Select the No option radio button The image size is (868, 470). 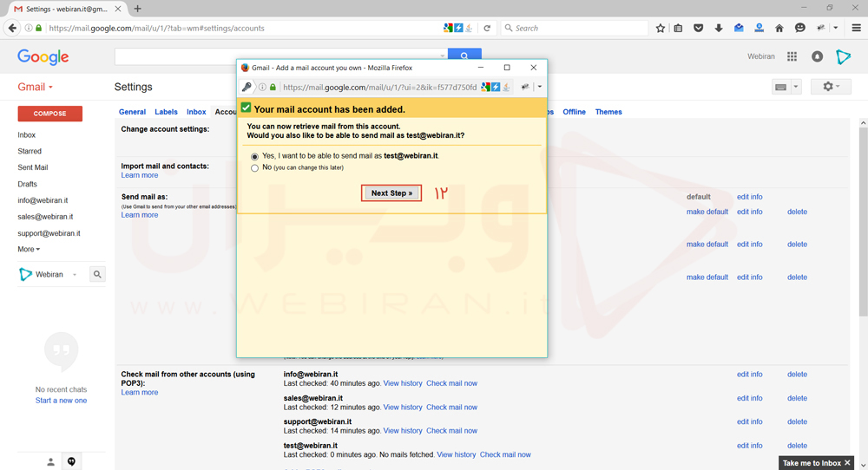[x=254, y=168]
